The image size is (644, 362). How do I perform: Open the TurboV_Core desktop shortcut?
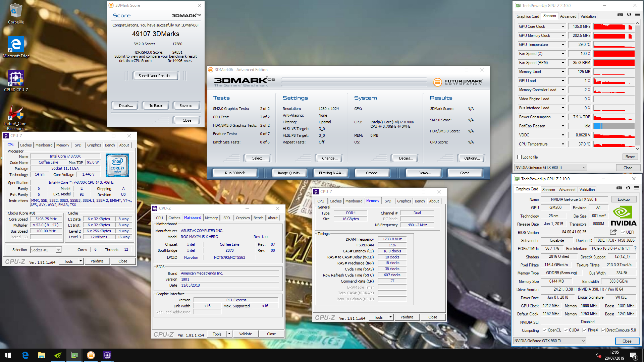point(16,117)
